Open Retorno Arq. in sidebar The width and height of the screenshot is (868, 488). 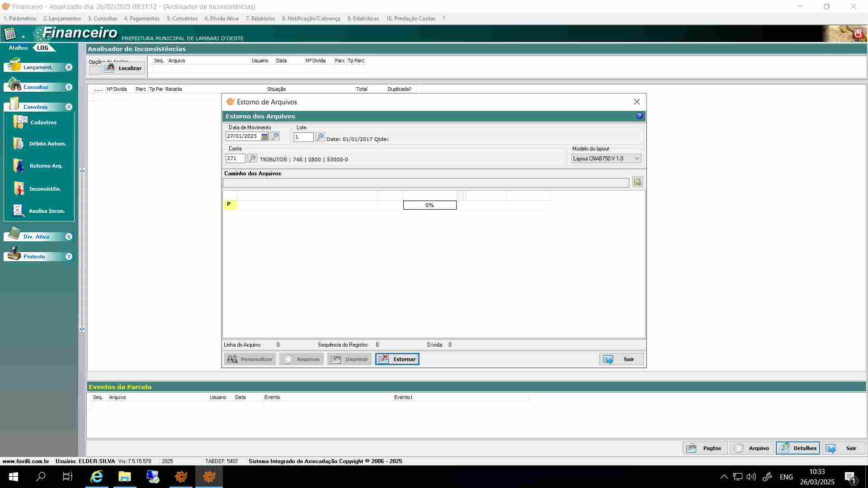pyautogui.click(x=19, y=166)
